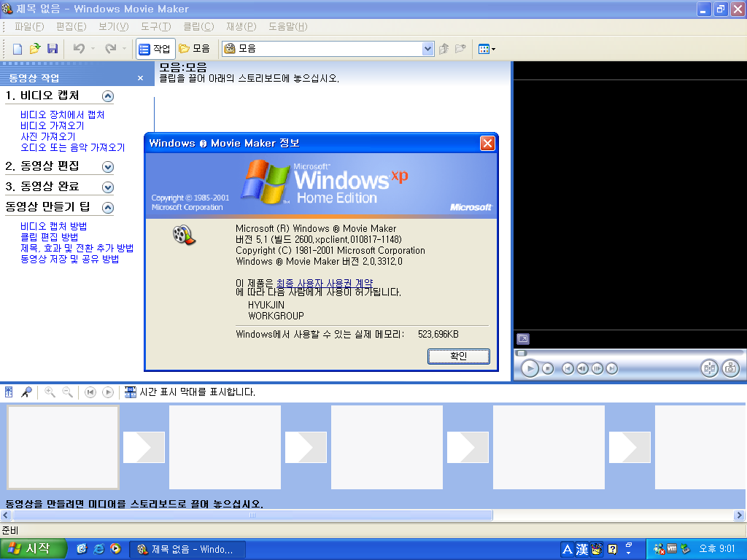The height and width of the screenshot is (560, 747).
Task: Click the Open Project folder icon
Action: point(35,49)
